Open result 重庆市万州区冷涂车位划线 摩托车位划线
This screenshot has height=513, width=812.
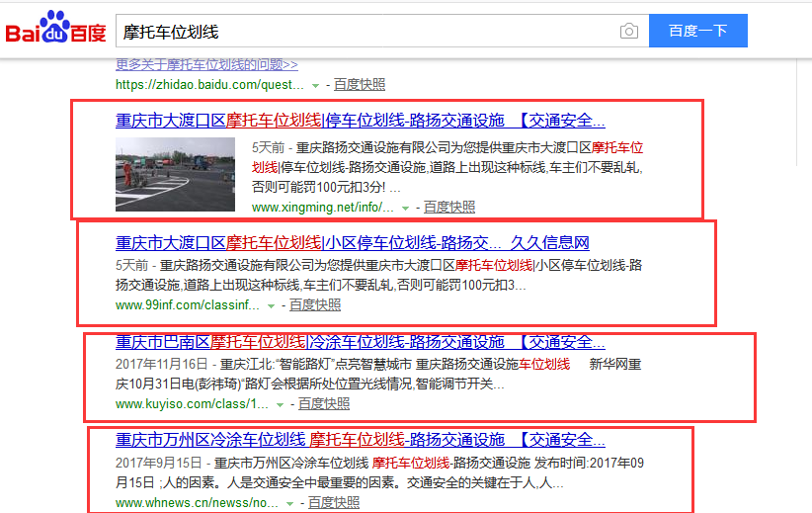tap(361, 440)
